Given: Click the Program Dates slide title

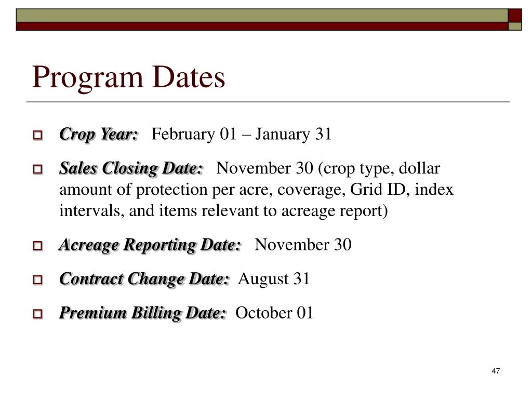Looking at the screenshot, I should 128,77.
